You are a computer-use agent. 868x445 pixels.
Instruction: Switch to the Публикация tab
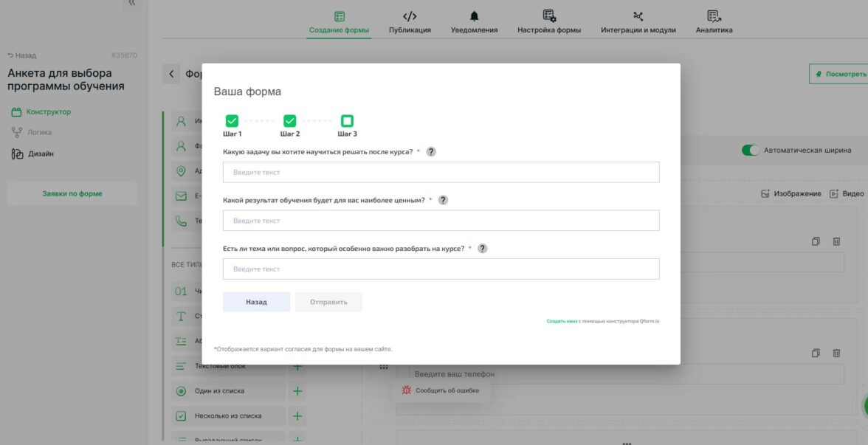[x=410, y=23]
